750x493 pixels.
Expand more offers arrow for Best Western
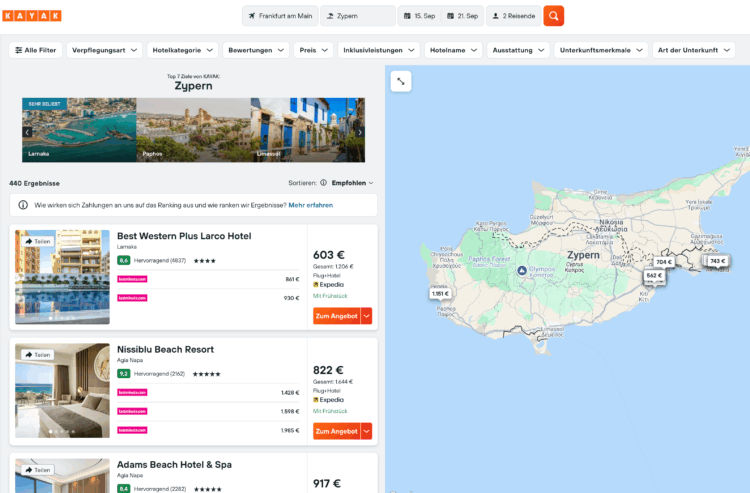[366, 316]
